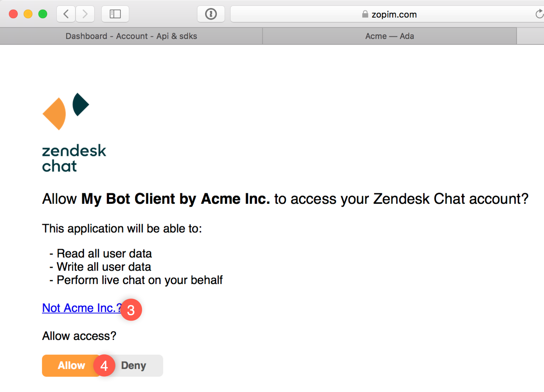This screenshot has height=392, width=544.
Task: Click the dark teal Zendesk logo shape
Action: pyautogui.click(x=80, y=104)
